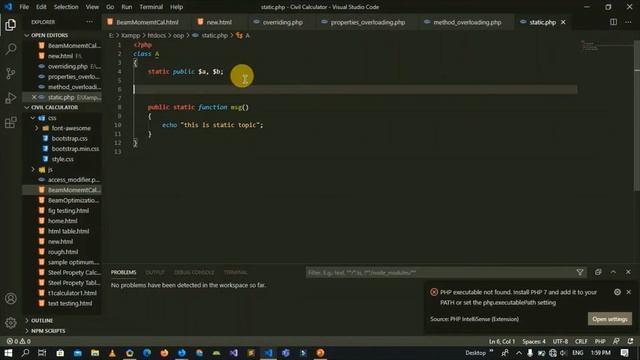
Task: Open the Help menu
Action: click(176, 7)
